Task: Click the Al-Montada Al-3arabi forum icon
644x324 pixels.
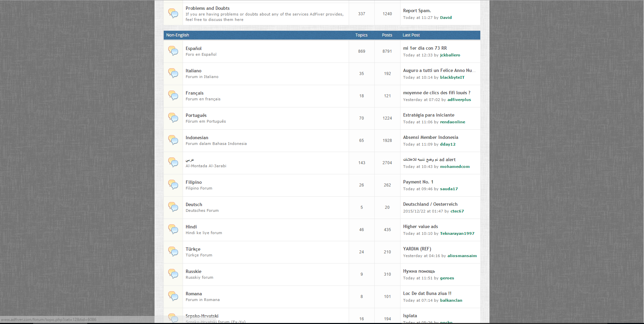Action: (x=173, y=163)
